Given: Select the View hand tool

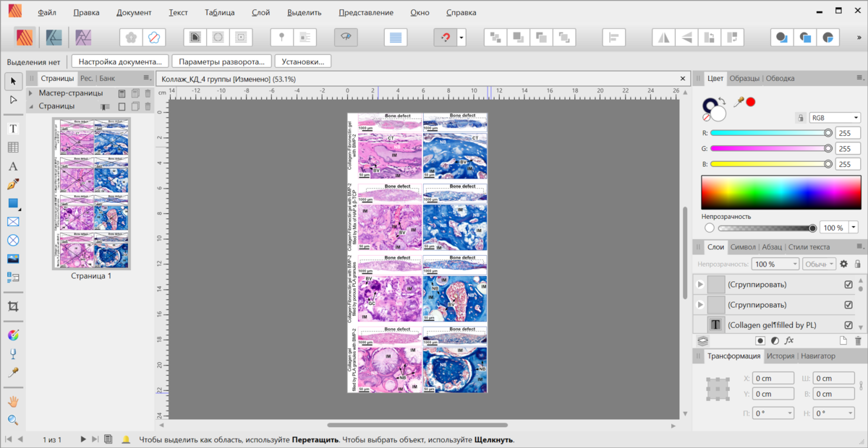Looking at the screenshot, I should tap(13, 401).
